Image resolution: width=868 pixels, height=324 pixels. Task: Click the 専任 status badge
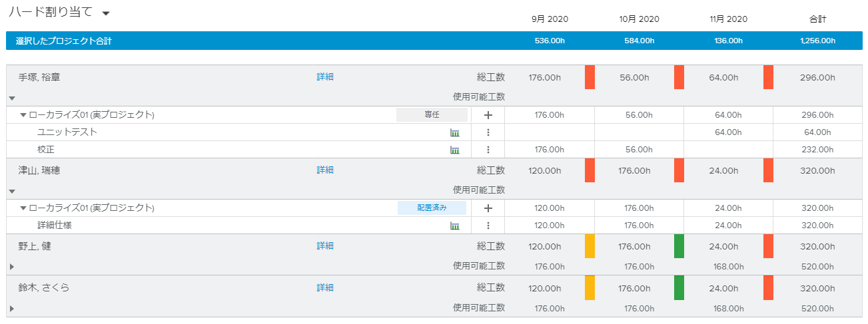(432, 115)
